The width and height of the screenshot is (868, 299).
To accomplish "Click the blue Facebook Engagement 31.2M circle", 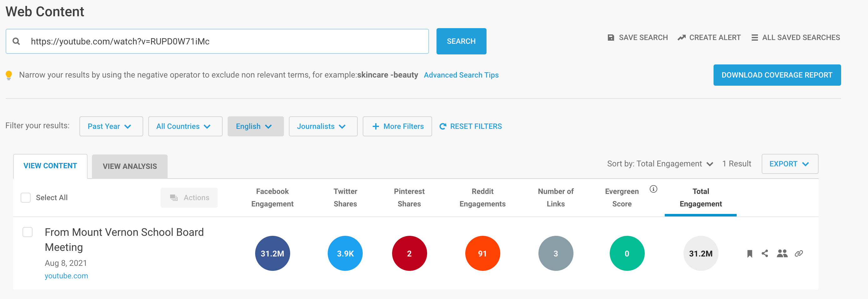I will (x=272, y=253).
